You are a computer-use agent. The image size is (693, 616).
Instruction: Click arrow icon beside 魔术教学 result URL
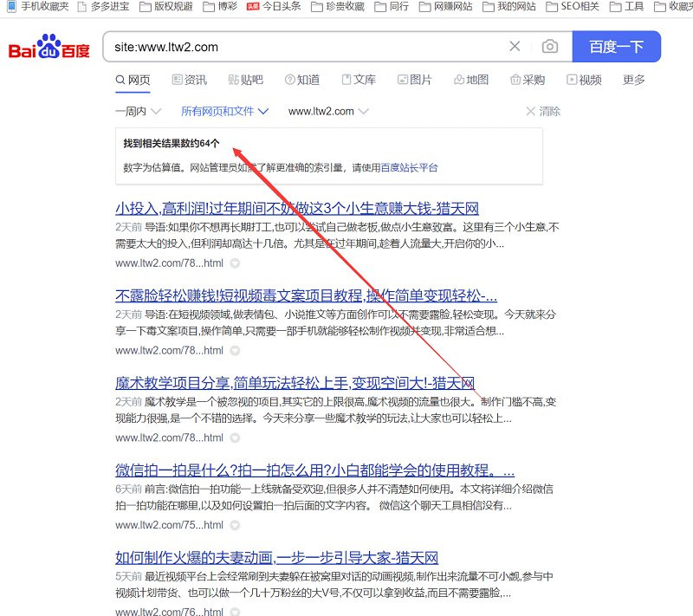[x=235, y=438]
